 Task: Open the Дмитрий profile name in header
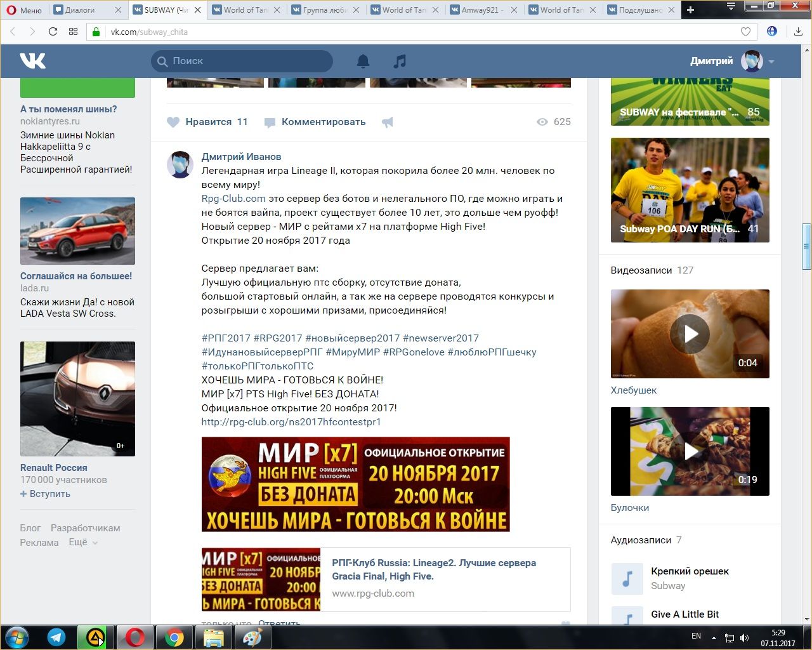(711, 61)
